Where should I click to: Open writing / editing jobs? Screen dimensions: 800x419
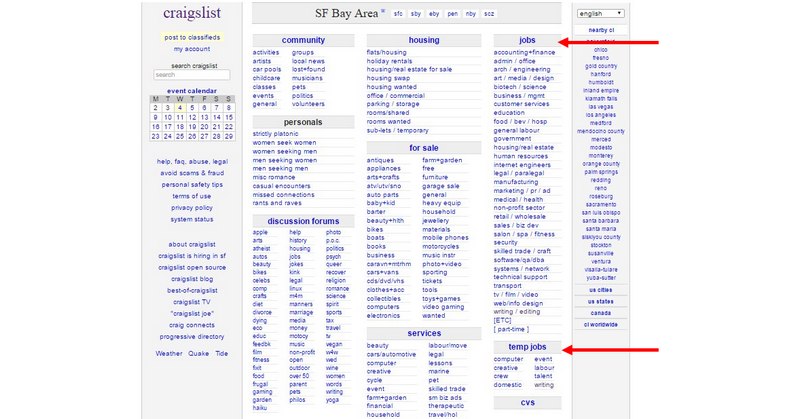pos(516,312)
